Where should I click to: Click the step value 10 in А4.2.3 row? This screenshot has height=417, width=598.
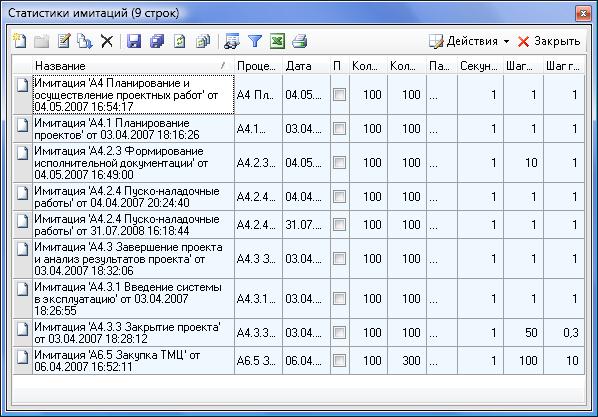[523, 163]
